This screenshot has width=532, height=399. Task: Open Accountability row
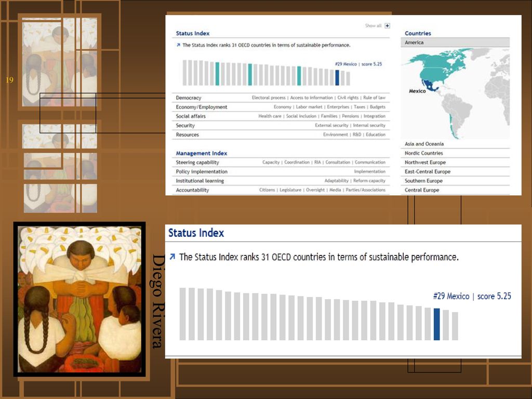pyautogui.click(x=281, y=190)
